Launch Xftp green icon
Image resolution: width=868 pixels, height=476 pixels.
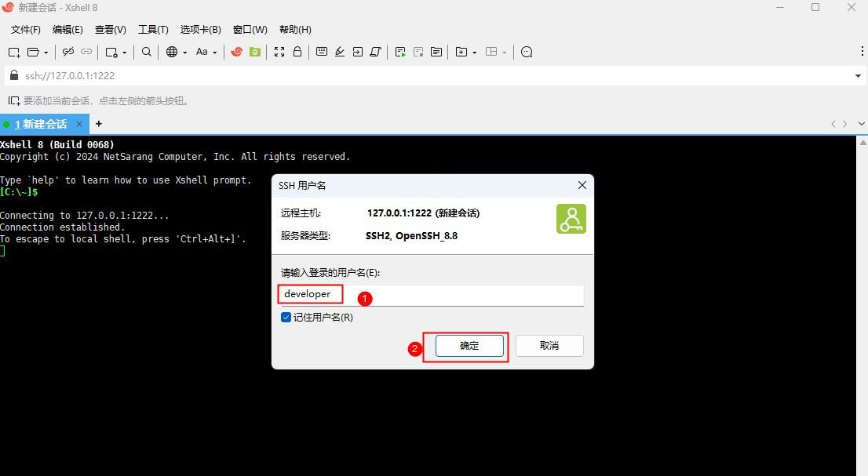pyautogui.click(x=254, y=52)
